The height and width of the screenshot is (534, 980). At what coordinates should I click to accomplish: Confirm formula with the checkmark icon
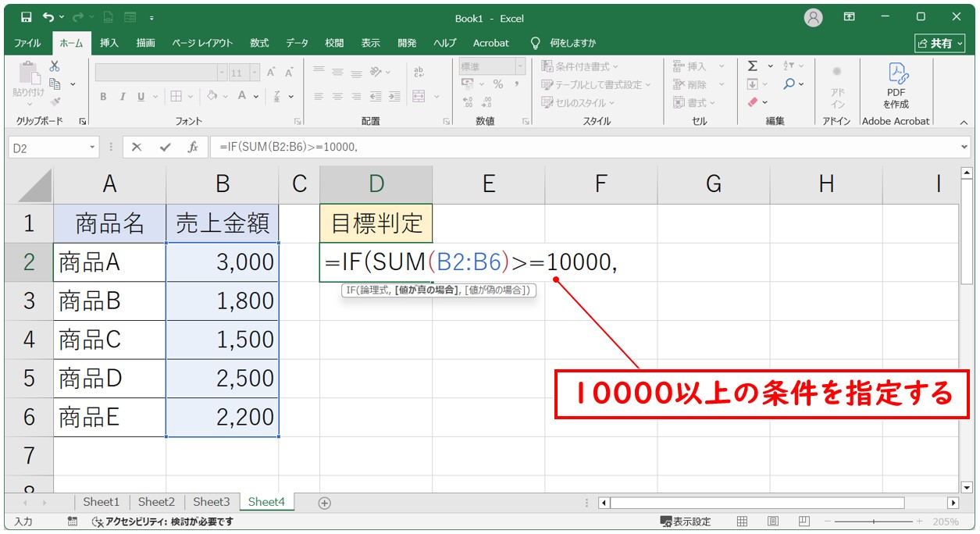click(165, 147)
